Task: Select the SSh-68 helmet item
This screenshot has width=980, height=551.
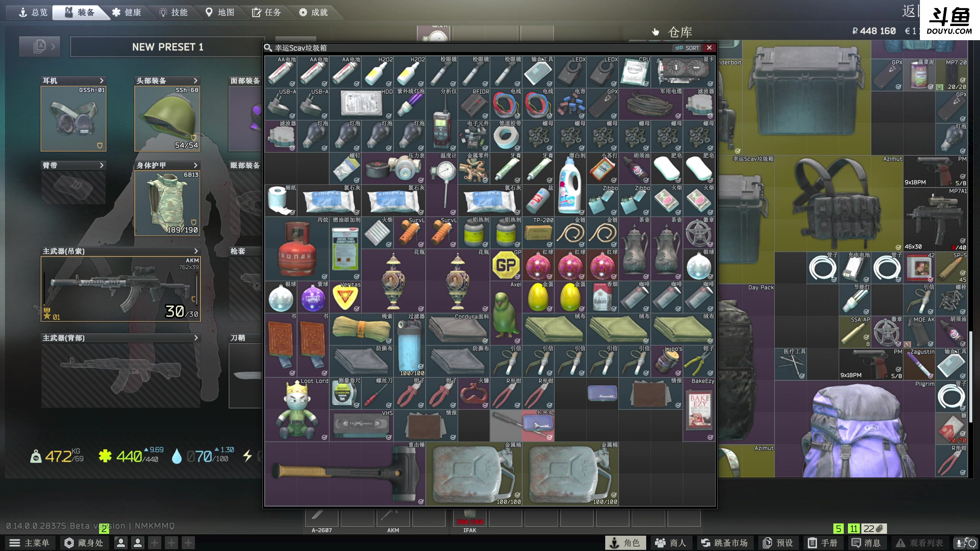Action: pos(167,119)
